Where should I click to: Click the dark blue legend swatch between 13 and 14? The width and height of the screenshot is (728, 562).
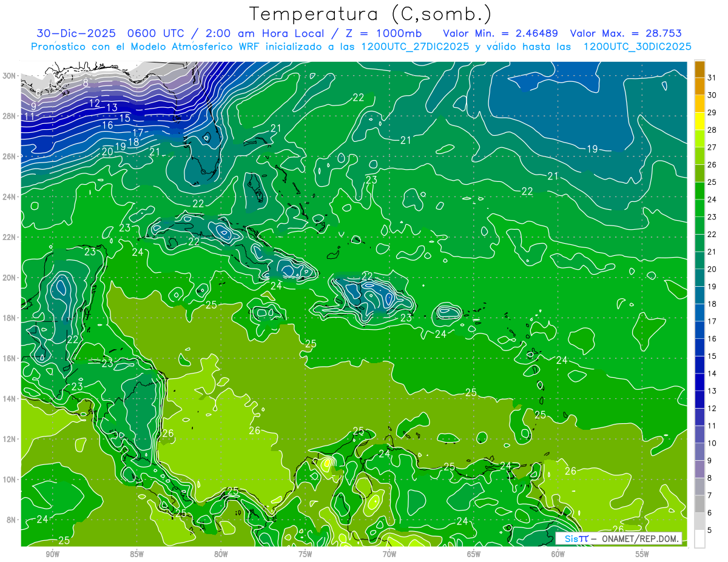(x=699, y=382)
